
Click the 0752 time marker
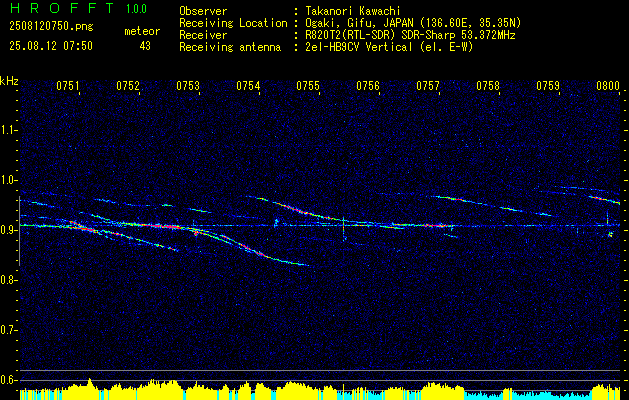tap(128, 86)
